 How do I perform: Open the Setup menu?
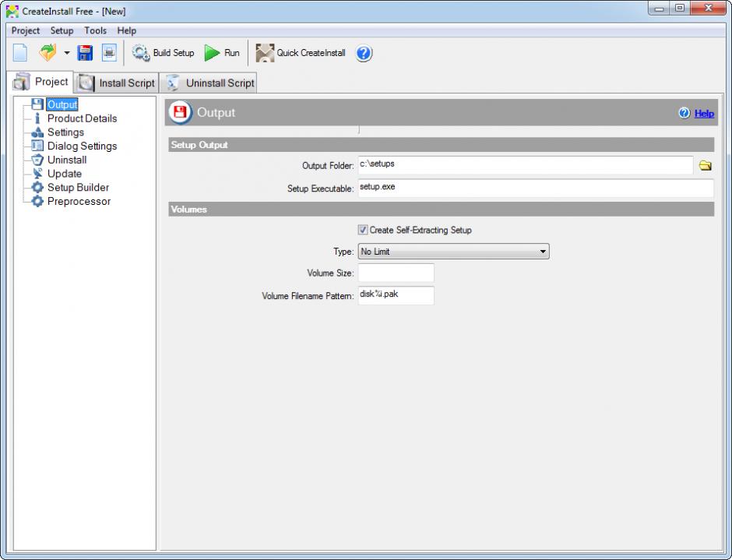pyautogui.click(x=62, y=30)
